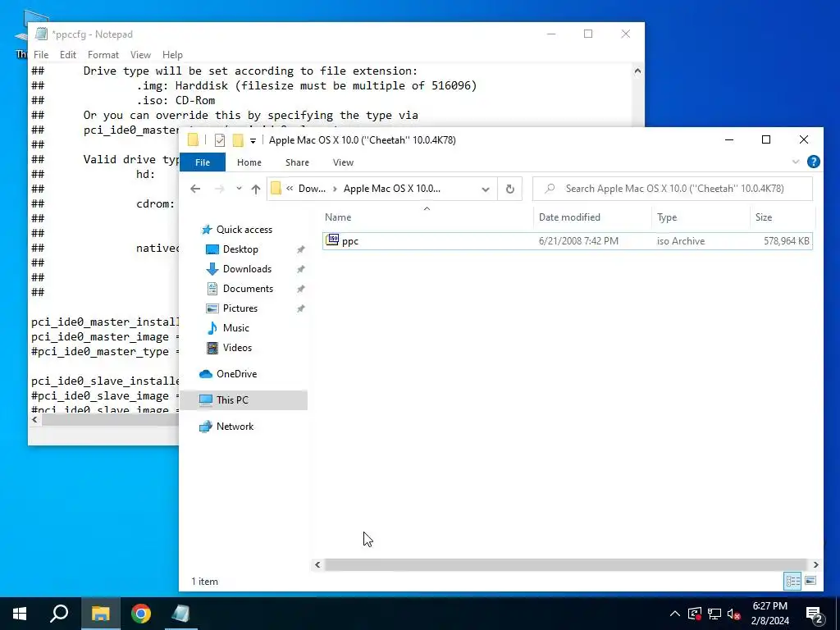Click the Explorer scroll left arrow
840x630 pixels.
click(317, 564)
